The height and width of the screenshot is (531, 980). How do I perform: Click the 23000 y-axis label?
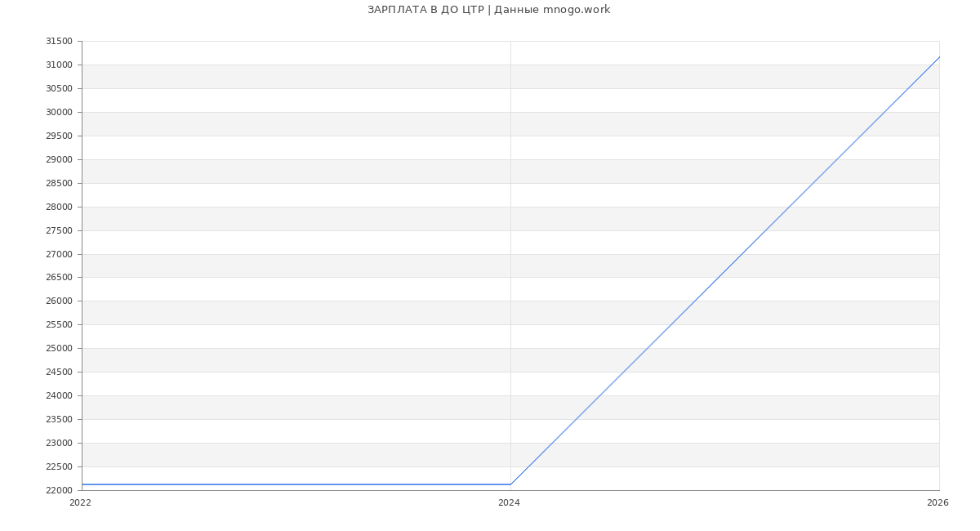click(x=59, y=444)
